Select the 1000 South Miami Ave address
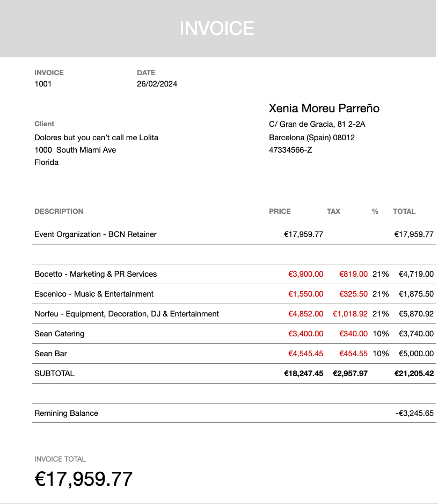 coord(75,150)
